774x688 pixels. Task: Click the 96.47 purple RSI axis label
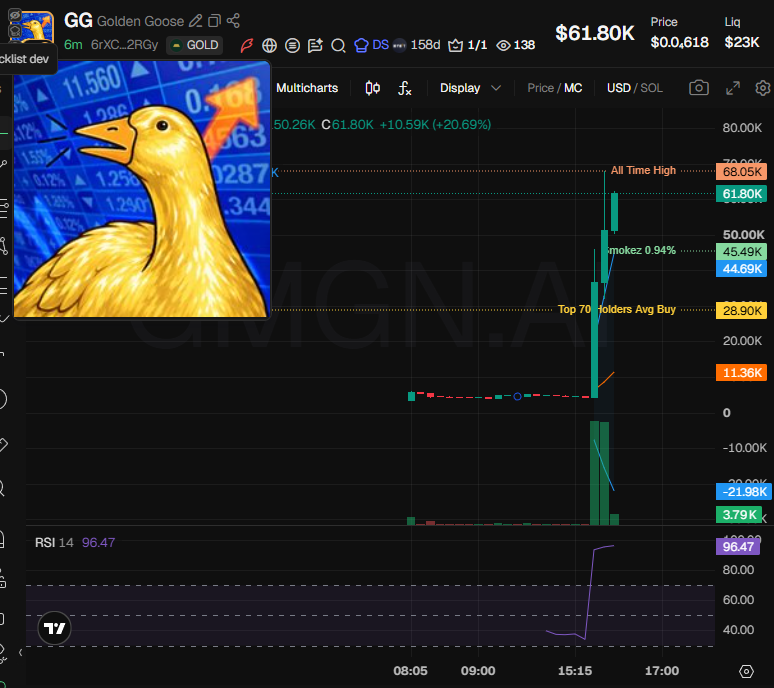(x=737, y=547)
